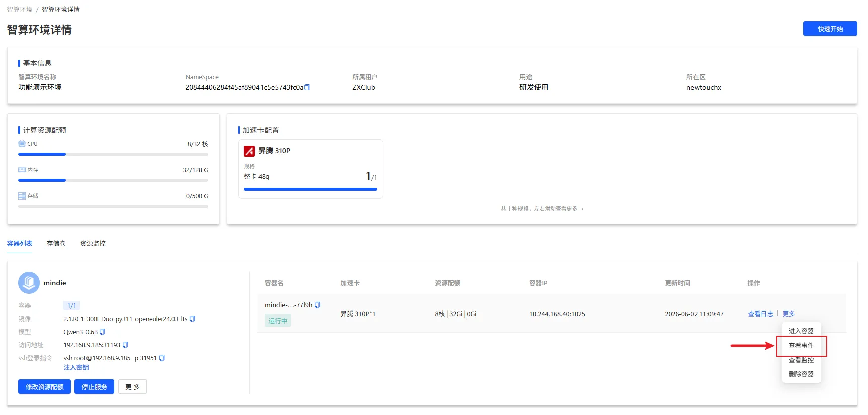Viewport: 868px width, 415px height.
Task: Click the 8核 | 32Gi | 0Gi quota cell
Action: coord(456,314)
